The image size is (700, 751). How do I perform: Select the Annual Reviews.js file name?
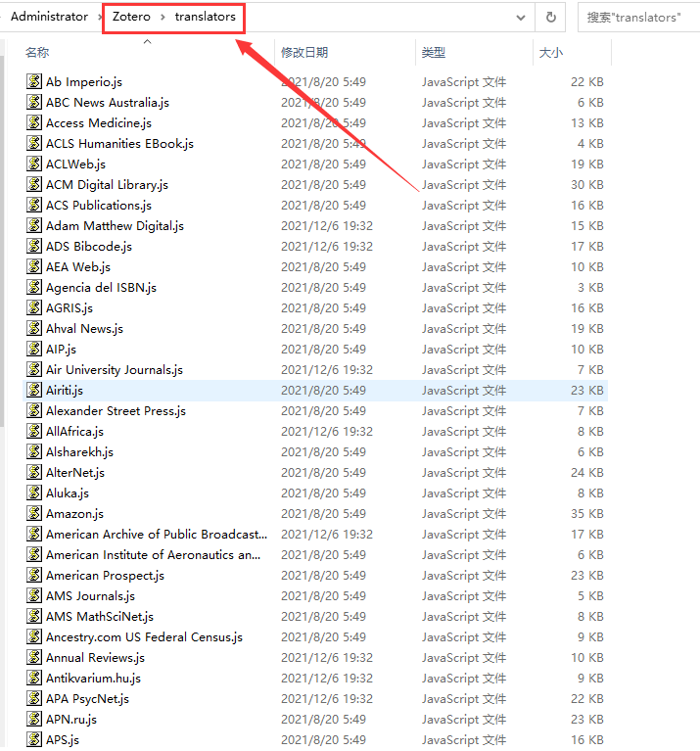[x=95, y=658]
